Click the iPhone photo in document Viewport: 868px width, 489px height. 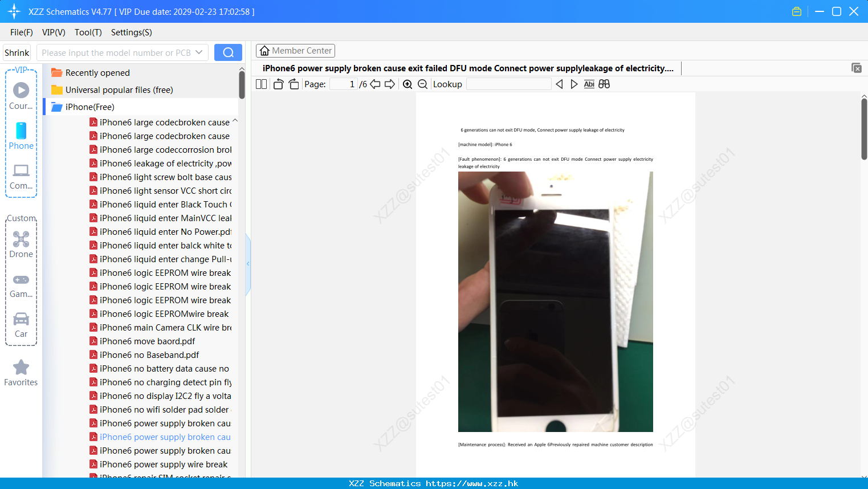pos(556,301)
